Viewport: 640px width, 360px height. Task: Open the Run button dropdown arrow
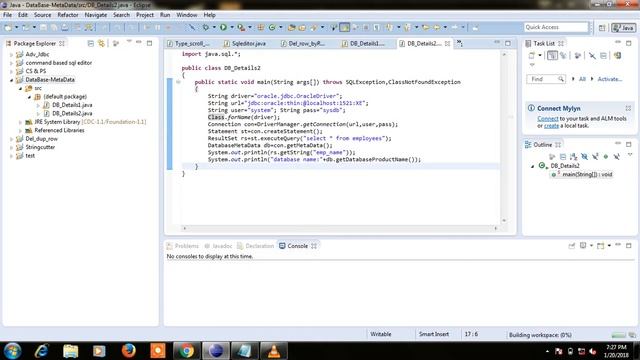[232, 27]
